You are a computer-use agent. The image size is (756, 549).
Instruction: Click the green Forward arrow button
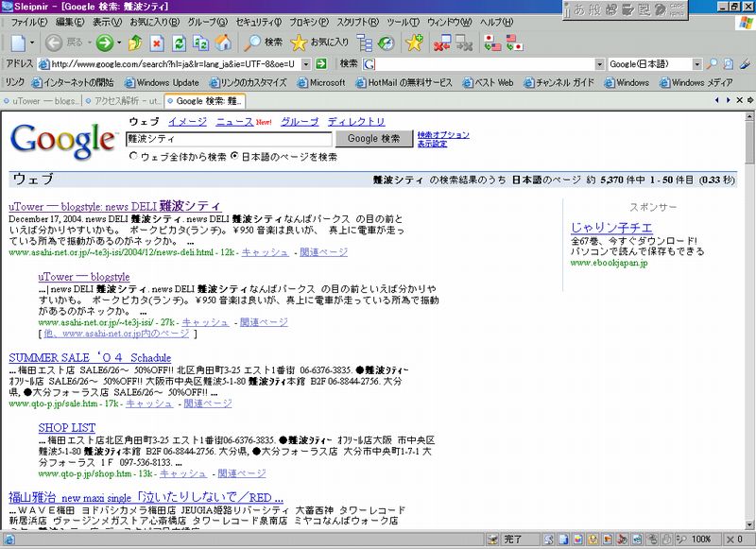click(x=104, y=43)
